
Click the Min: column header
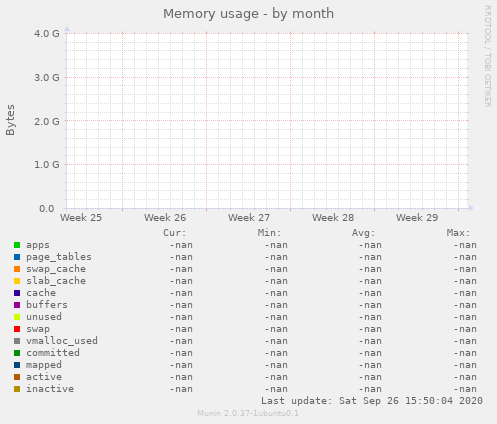point(269,233)
